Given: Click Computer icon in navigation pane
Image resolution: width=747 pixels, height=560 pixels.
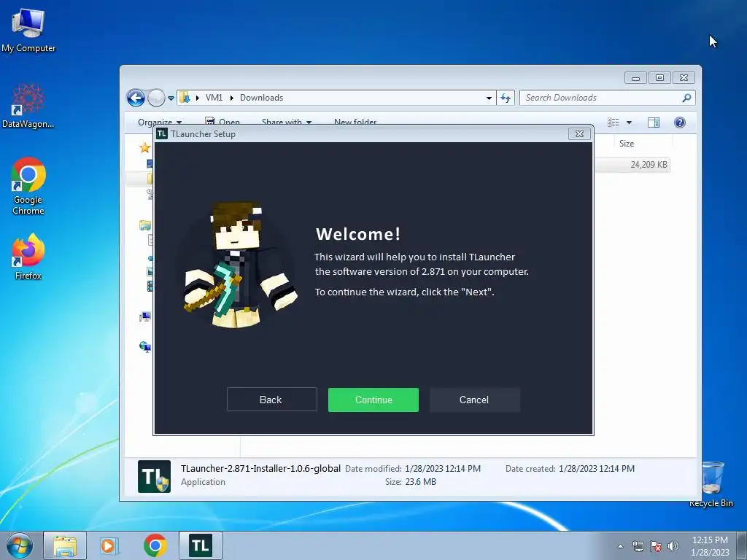Looking at the screenshot, I should 145,316.
